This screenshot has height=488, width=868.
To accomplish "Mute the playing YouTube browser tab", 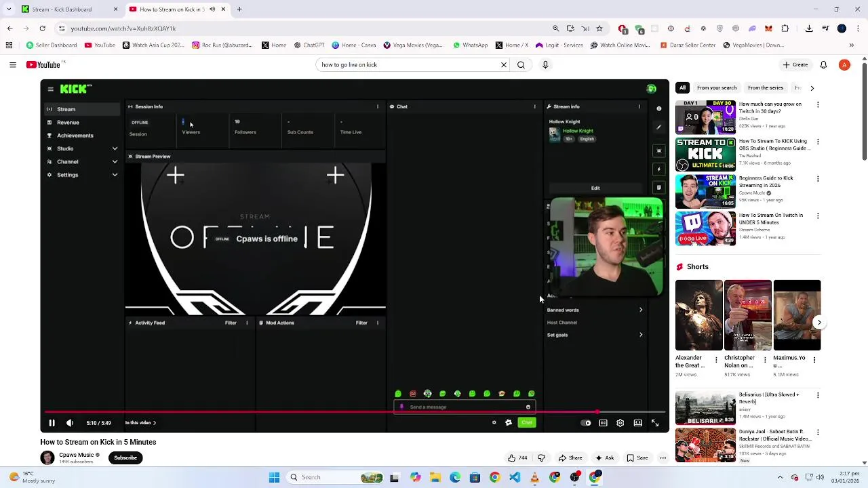I will [x=212, y=9].
